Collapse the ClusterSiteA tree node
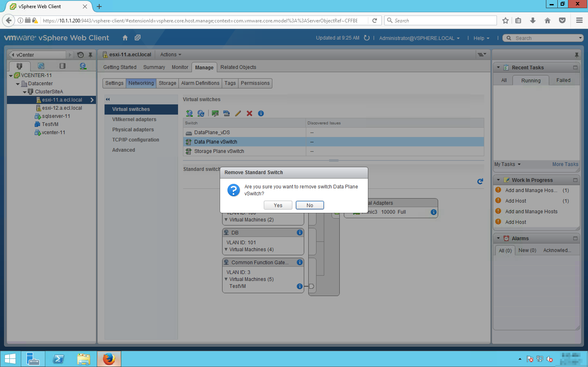This screenshot has width=588, height=367. pos(24,92)
